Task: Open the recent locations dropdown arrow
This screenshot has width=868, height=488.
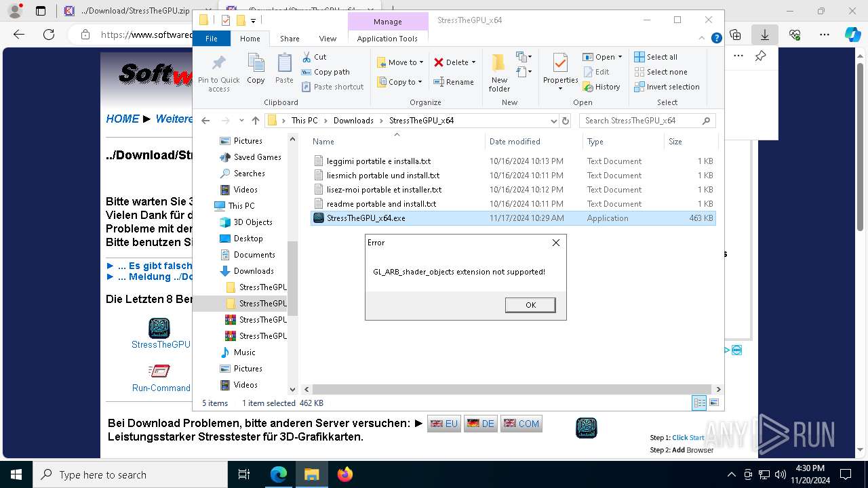Action: pos(241,121)
